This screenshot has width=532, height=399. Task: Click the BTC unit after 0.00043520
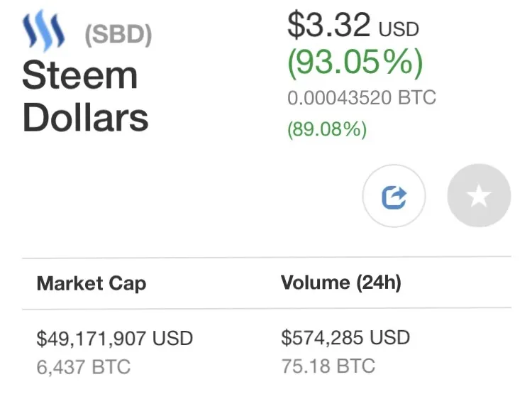point(417,98)
